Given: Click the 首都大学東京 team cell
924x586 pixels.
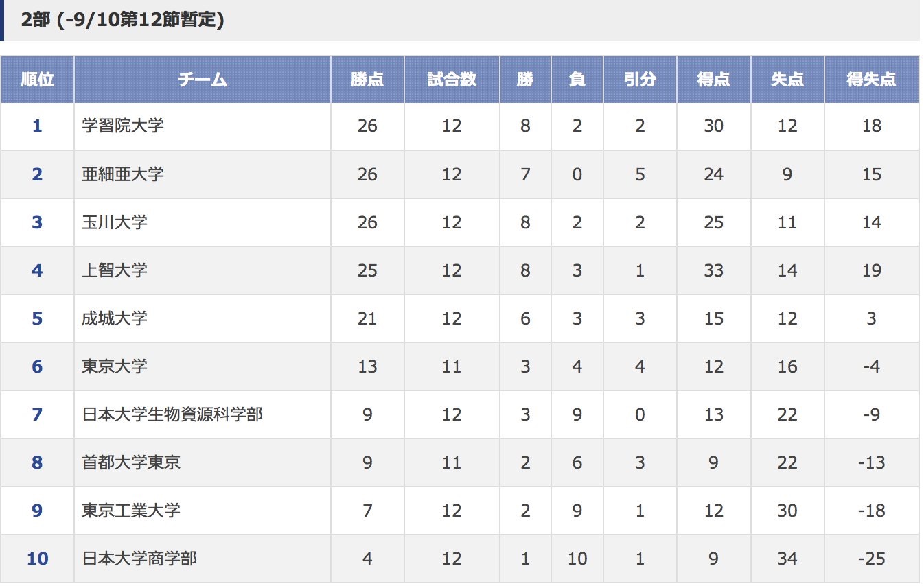Looking at the screenshot, I should [x=203, y=462].
